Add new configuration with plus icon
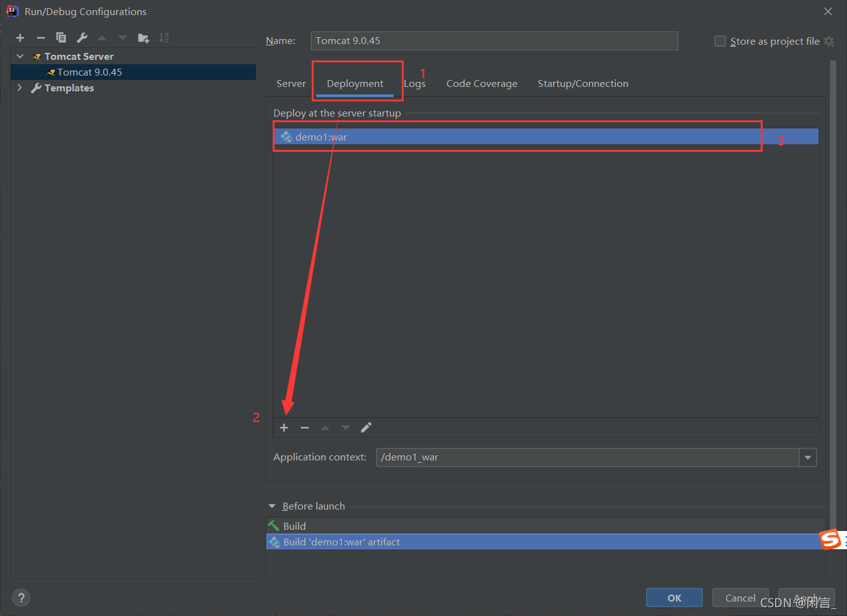Viewport: 847px width, 616px height. [x=20, y=38]
